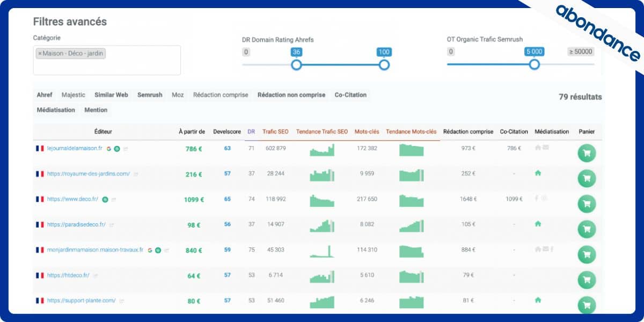644x322 pixels.
Task: Click the Google icon beside lejournaldelamaison.fr
Action: tap(109, 149)
